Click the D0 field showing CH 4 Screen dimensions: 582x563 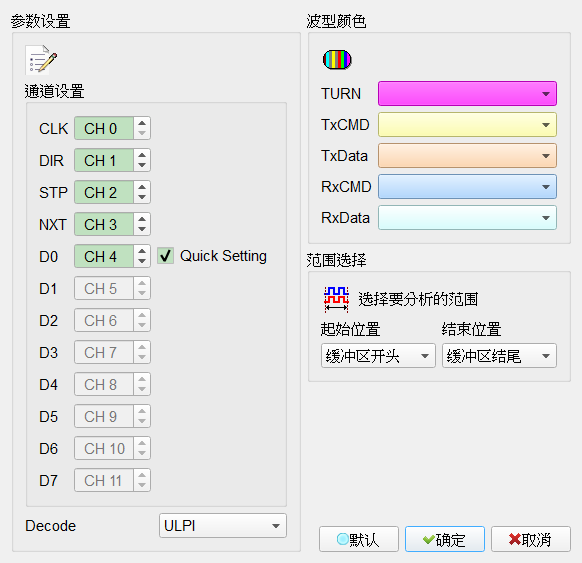(104, 256)
